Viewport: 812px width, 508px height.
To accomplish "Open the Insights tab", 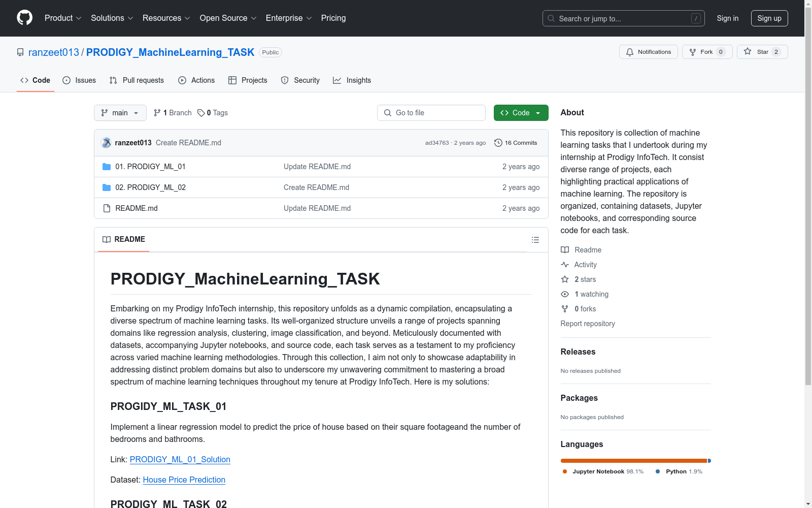I will [352, 80].
